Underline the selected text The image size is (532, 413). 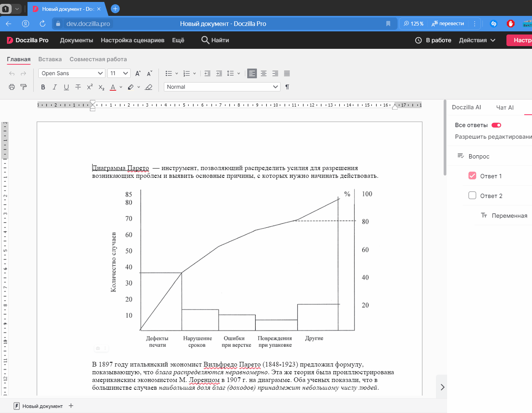(66, 87)
